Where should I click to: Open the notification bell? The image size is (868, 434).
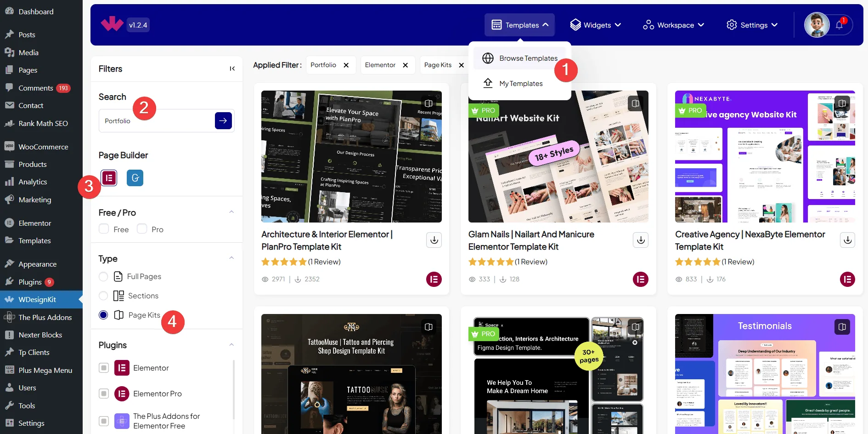(839, 25)
